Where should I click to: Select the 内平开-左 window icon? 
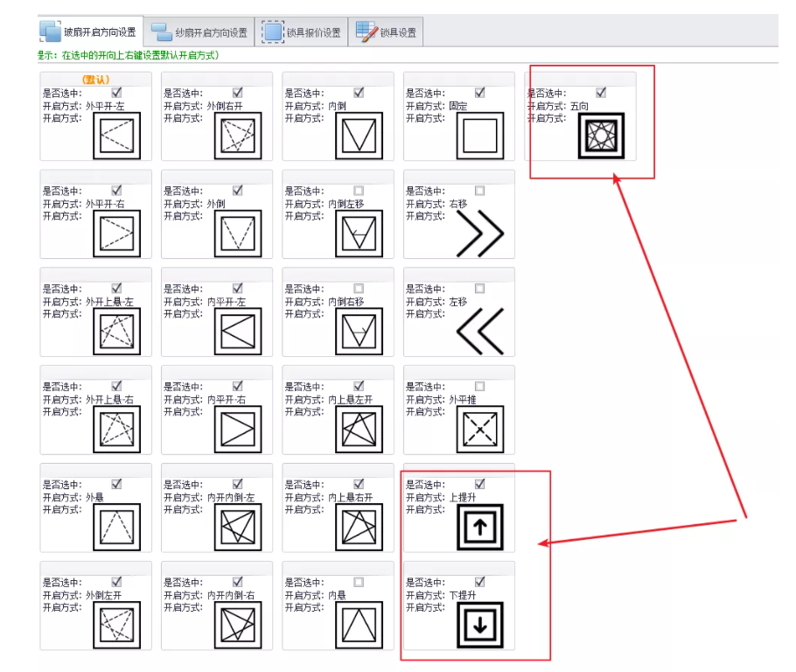tap(238, 332)
